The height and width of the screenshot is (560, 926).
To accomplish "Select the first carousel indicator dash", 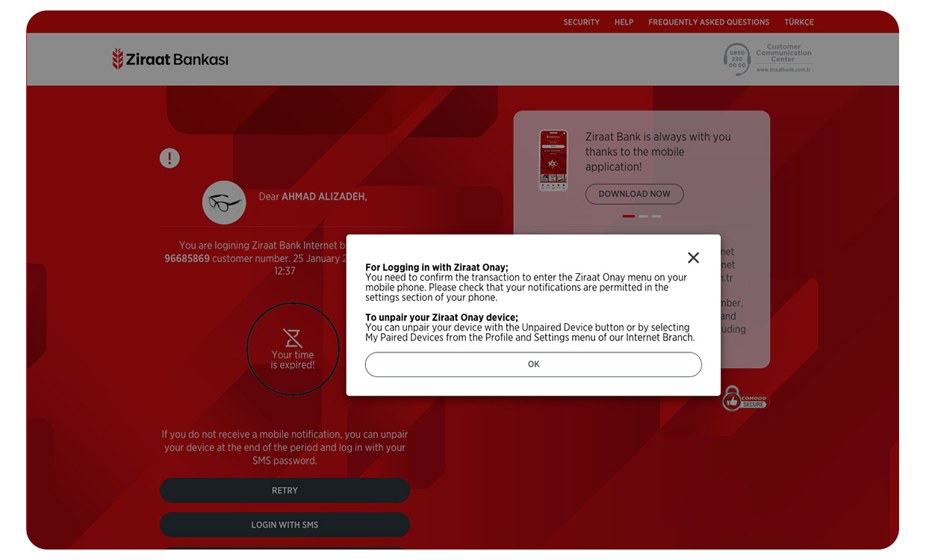I will 628,217.
